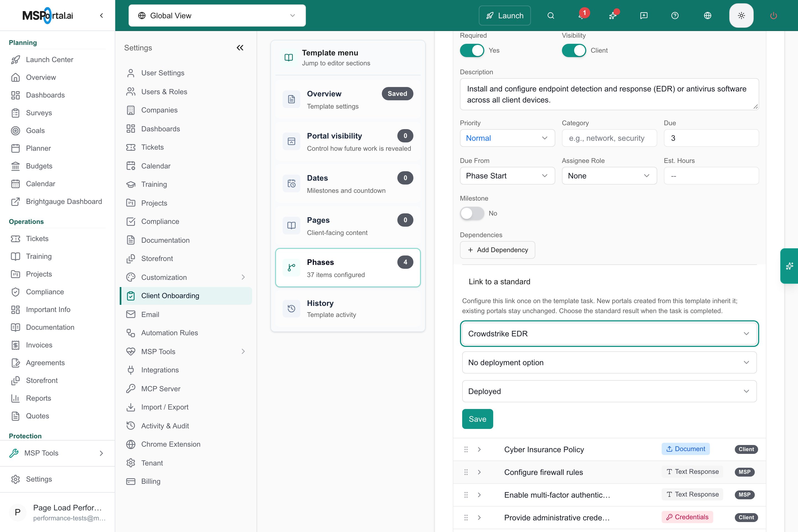Expand the Enable multi-factor authentic… task
This screenshot has height=532, width=798.
(479, 495)
